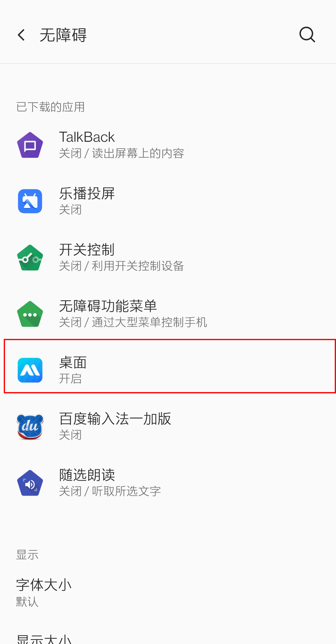Viewport: 336px width, 644px height.
Task: Tap the 无障碍 page title
Action: [63, 35]
